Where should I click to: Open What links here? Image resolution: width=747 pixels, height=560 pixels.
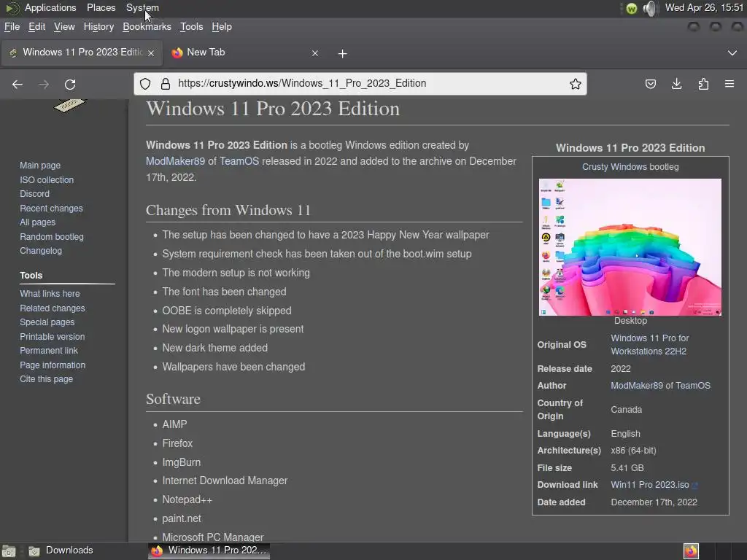pos(50,294)
